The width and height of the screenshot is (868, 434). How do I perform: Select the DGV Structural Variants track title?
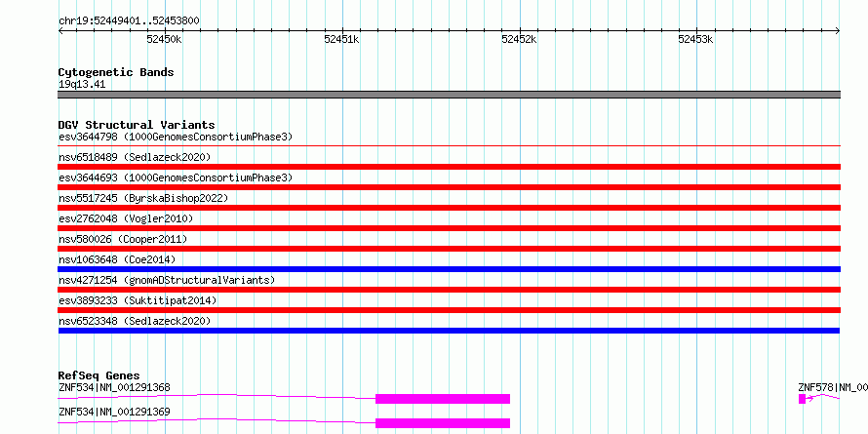pos(137,125)
